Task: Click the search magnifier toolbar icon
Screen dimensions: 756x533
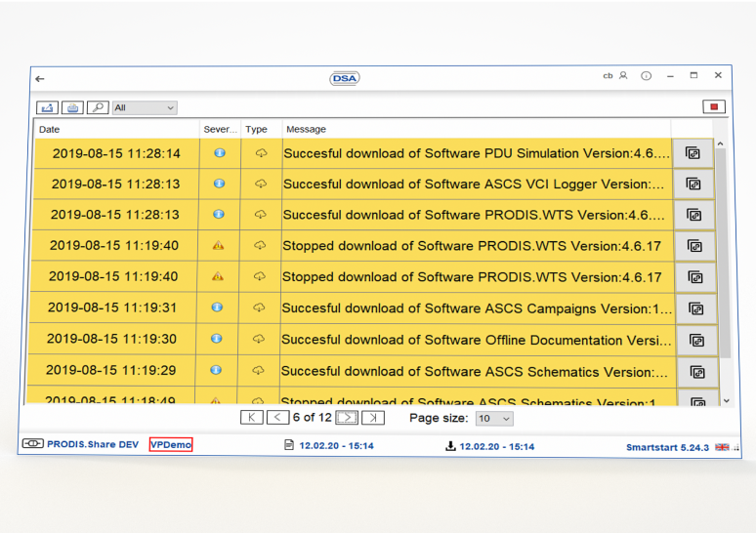Action: tap(98, 107)
